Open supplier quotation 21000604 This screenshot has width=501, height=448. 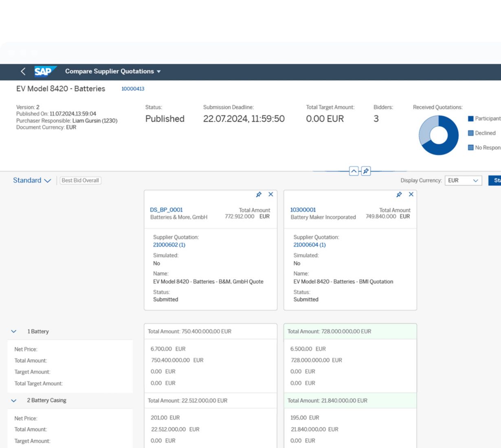(x=310, y=245)
